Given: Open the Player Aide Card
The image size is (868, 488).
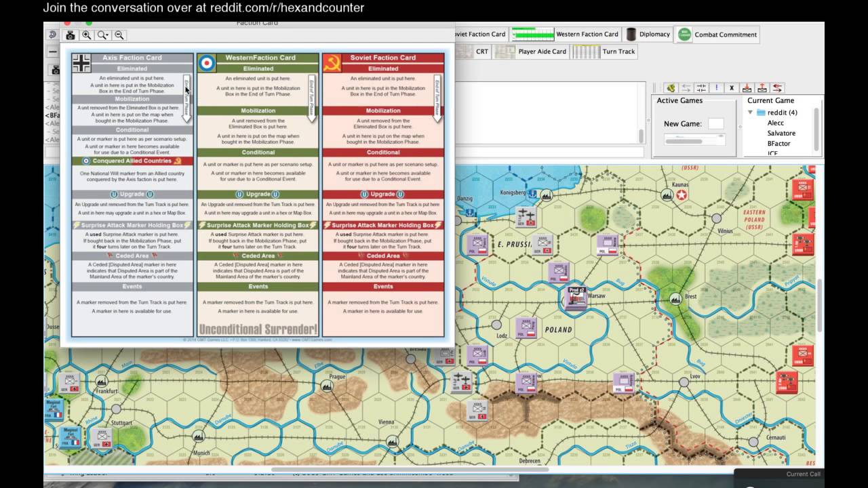Looking at the screenshot, I should [x=531, y=52].
